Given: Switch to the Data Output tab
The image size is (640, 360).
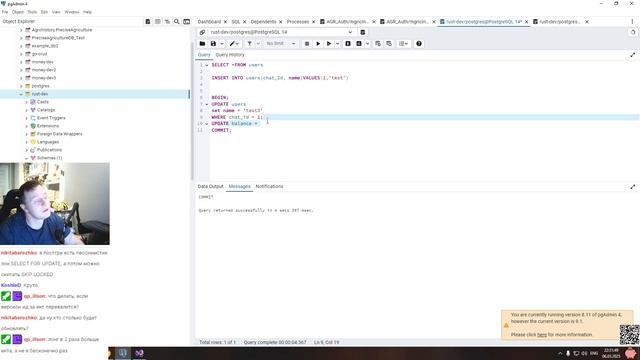Looking at the screenshot, I should pos(211,187).
